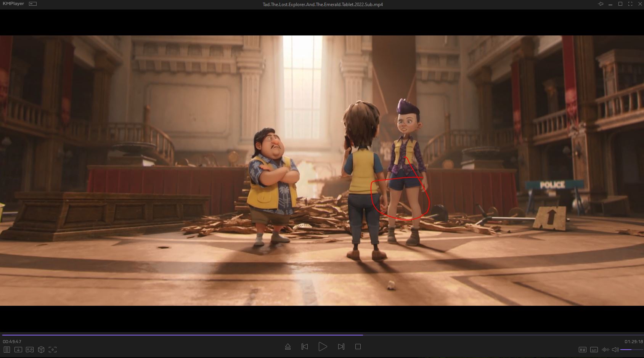Toggle pin-on-top in the title bar
The height and width of the screenshot is (358, 644).
[x=601, y=4]
